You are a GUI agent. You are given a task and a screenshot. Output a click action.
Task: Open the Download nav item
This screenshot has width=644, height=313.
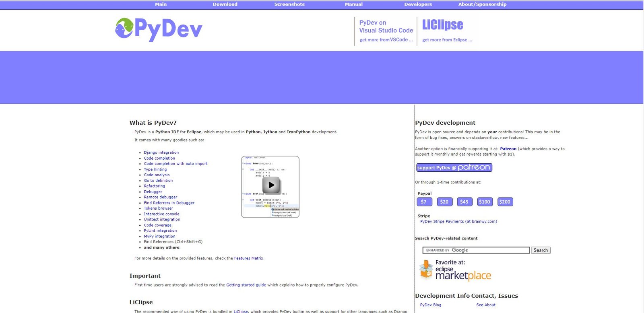point(225,4)
